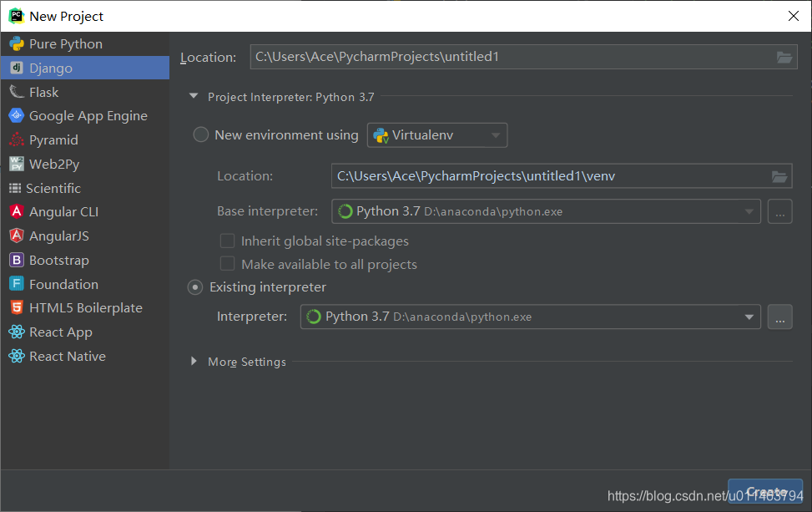Click the Flask horn icon

pyautogui.click(x=17, y=92)
